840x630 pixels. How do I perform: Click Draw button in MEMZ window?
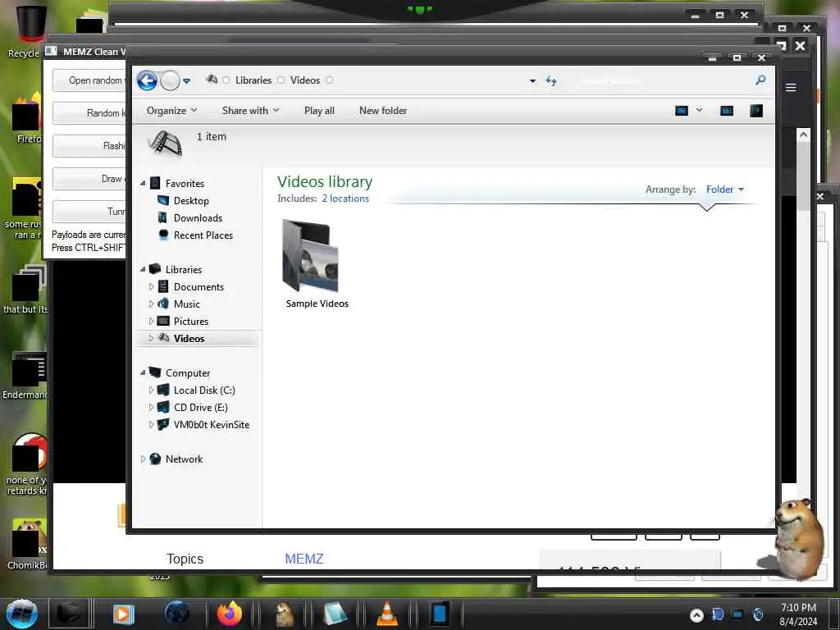point(89,179)
